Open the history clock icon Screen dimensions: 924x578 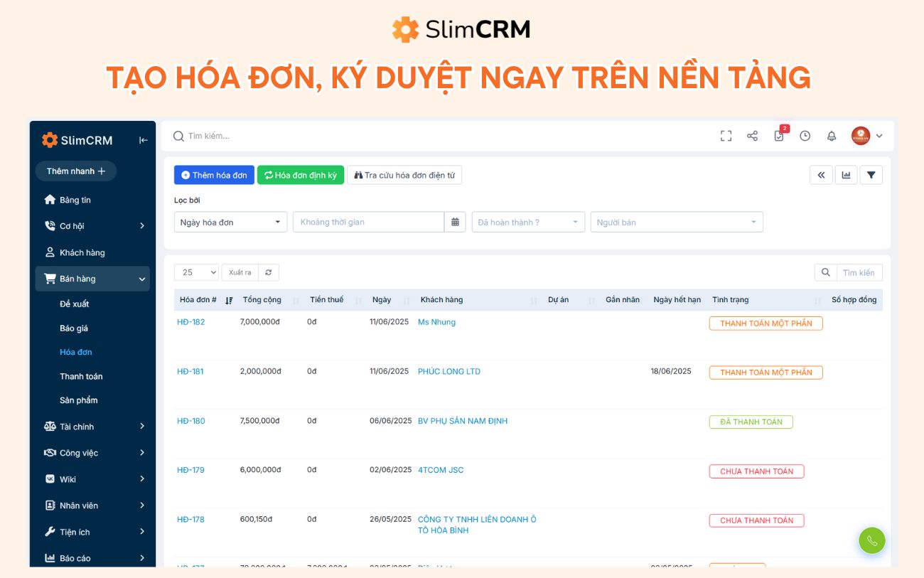click(x=805, y=135)
